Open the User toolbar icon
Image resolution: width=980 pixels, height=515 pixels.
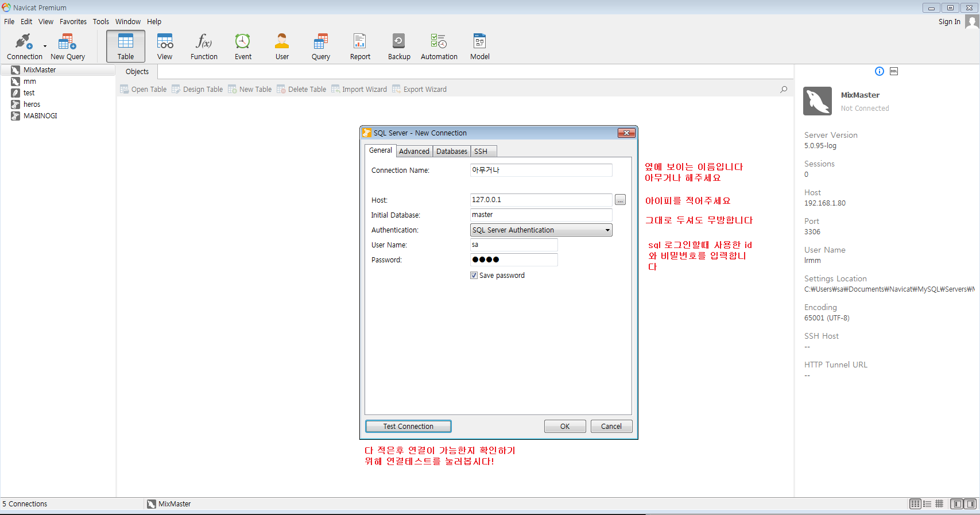[282, 47]
